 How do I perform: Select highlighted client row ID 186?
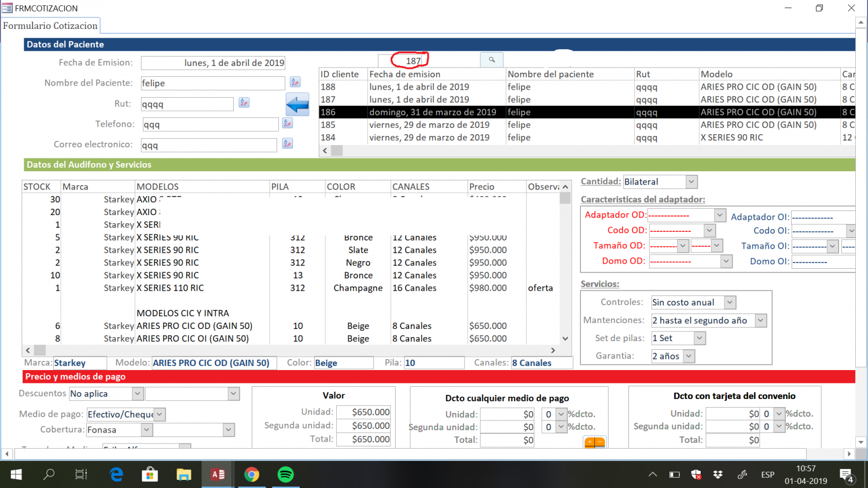pyautogui.click(x=587, y=112)
